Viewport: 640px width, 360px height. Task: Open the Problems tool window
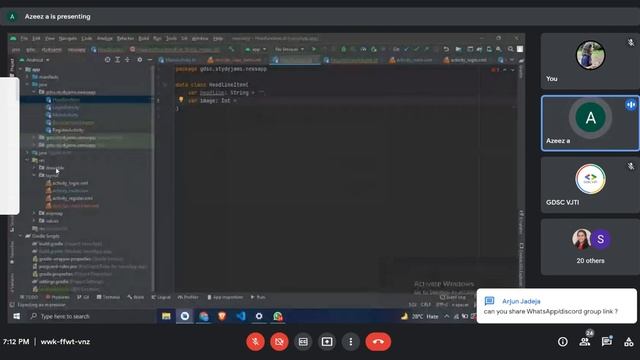tap(58, 297)
